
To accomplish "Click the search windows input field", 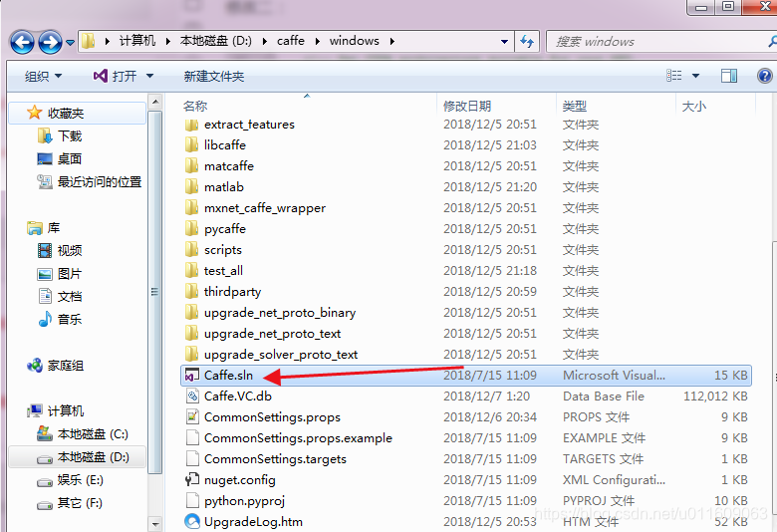I will (659, 42).
